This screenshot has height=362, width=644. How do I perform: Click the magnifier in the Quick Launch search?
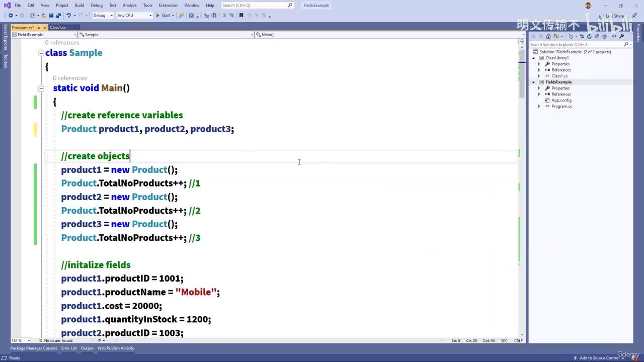[290, 6]
